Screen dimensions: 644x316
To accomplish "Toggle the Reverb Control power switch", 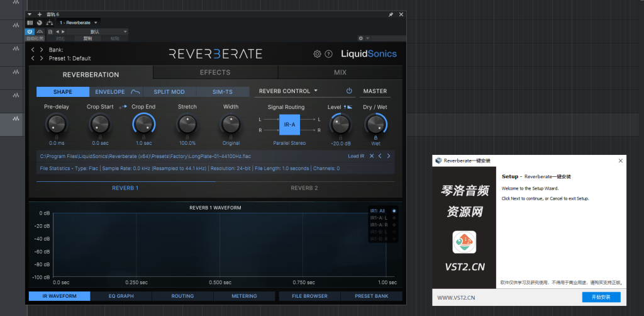I will click(349, 91).
